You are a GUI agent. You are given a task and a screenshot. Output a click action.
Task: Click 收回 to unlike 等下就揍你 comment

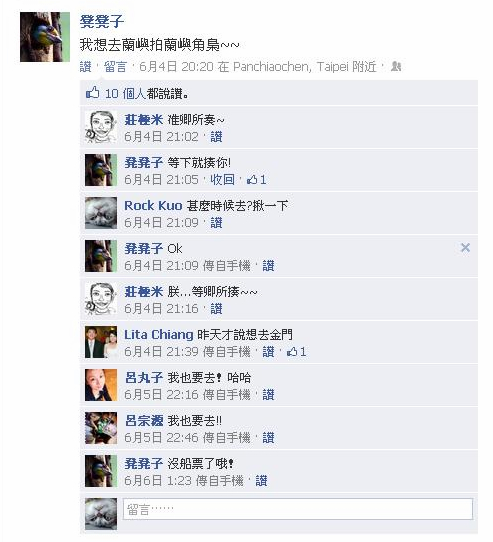pyautogui.click(x=222, y=180)
